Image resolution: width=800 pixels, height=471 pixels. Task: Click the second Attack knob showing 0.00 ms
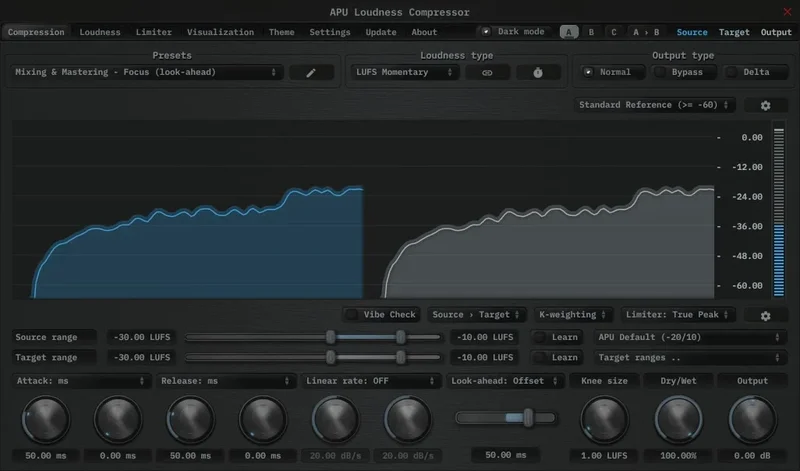point(118,420)
